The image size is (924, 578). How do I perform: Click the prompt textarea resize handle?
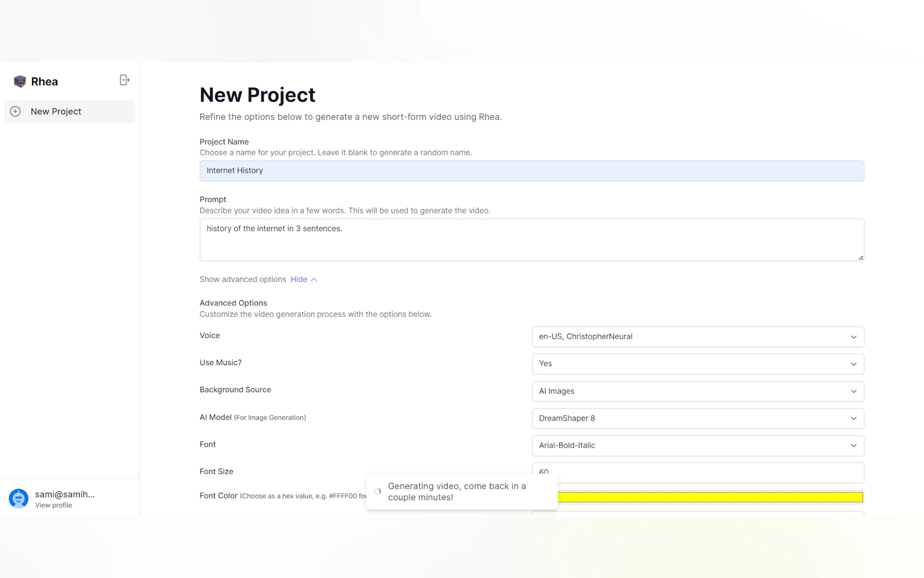coord(860,258)
